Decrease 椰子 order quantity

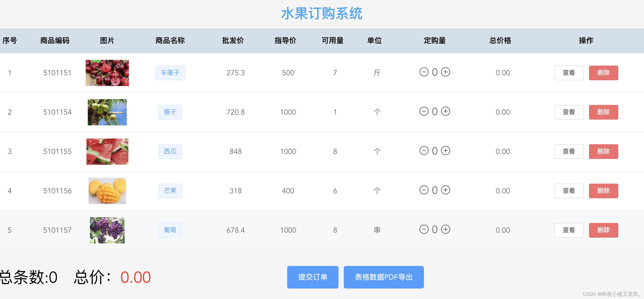pos(424,111)
